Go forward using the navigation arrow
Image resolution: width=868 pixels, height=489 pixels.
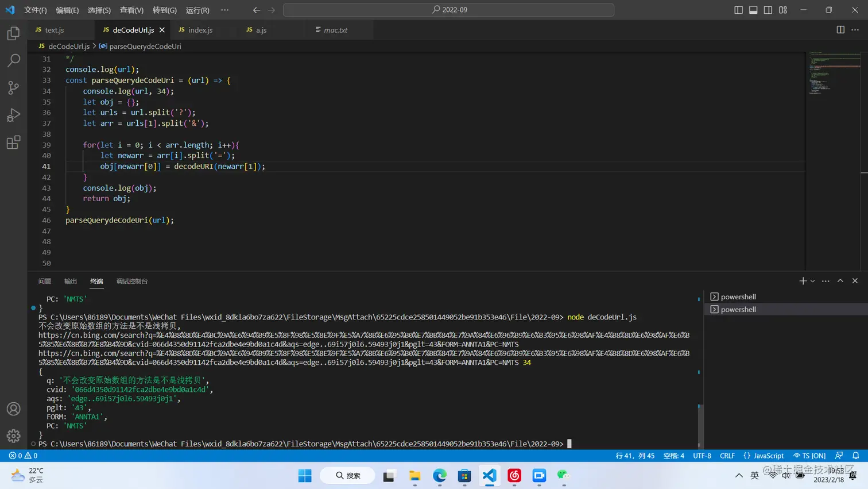272,10
